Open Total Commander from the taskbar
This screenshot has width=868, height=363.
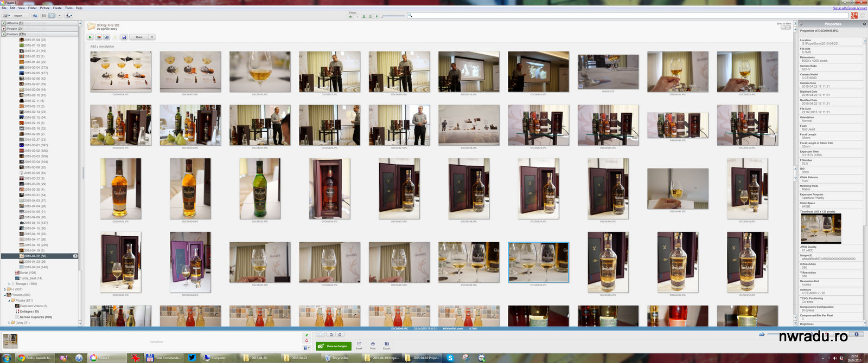pos(165,358)
